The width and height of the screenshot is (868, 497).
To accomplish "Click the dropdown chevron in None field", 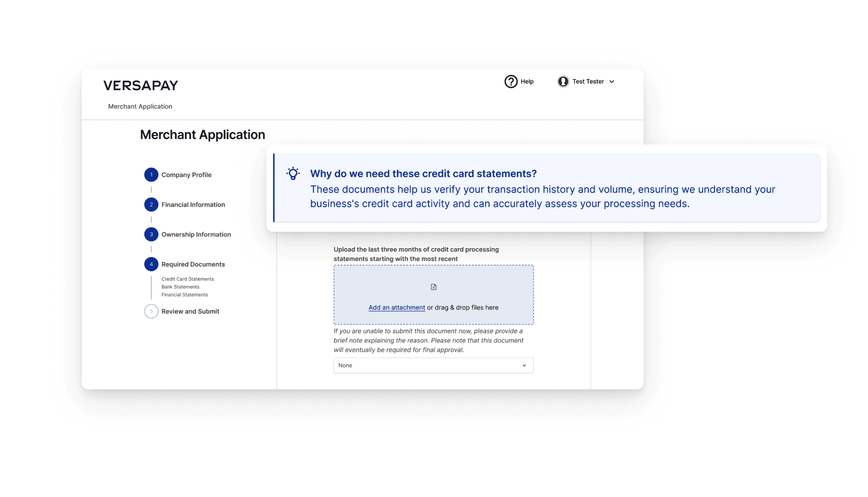I will coord(524,366).
